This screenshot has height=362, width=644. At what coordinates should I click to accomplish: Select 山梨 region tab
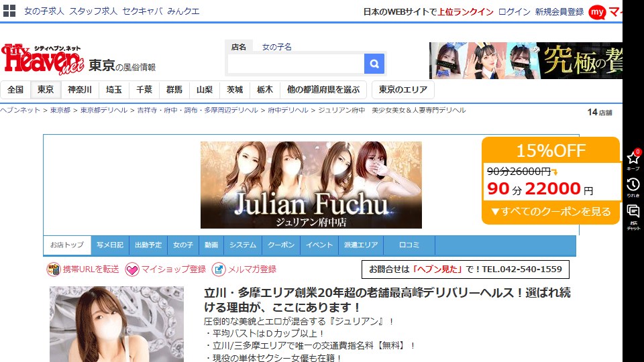coord(205,89)
